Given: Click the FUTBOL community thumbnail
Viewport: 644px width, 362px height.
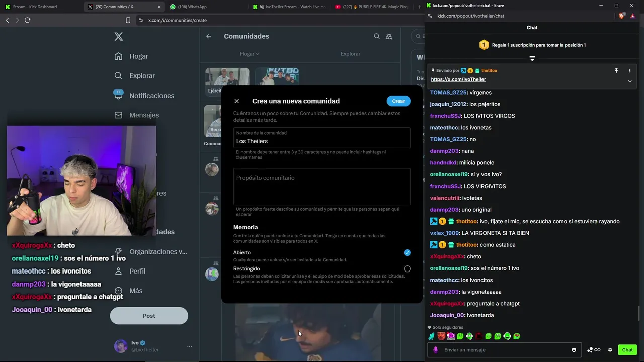Looking at the screenshot, I should tap(277, 76).
